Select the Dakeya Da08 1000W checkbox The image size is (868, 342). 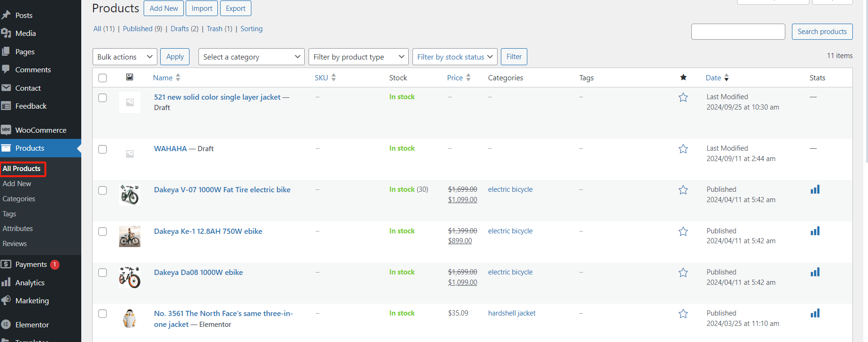[x=103, y=273]
